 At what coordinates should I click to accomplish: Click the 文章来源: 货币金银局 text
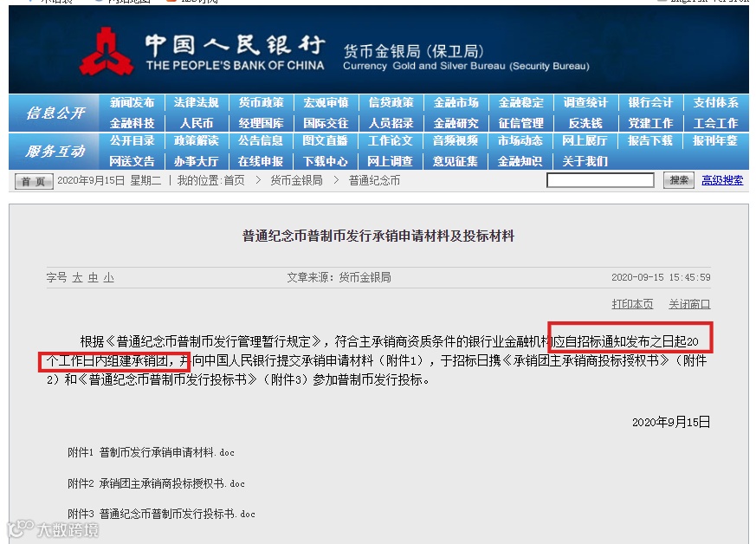point(339,277)
